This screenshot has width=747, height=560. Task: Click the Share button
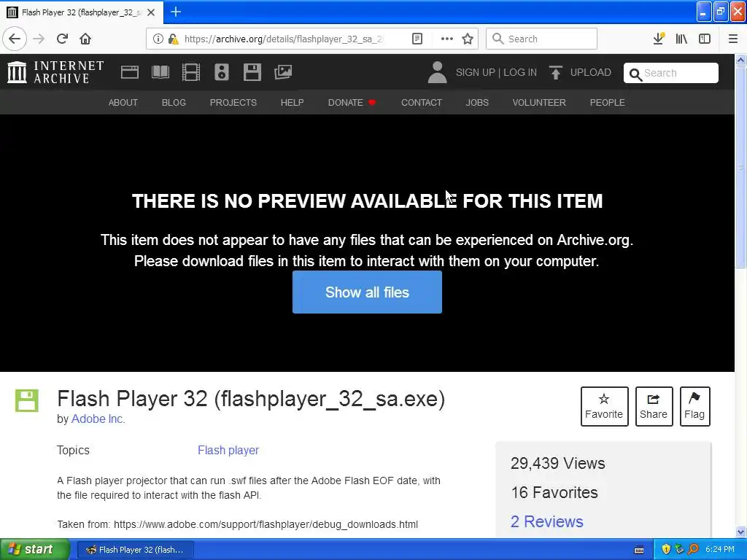coord(654,406)
